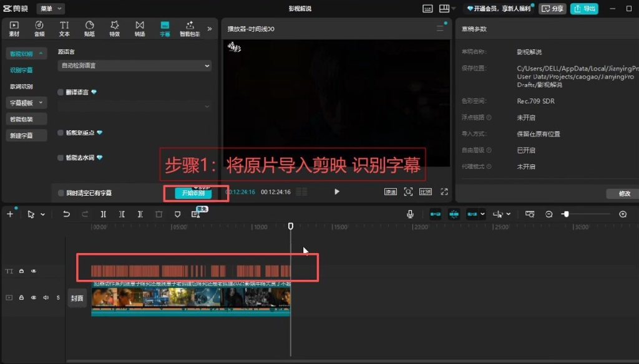Image resolution: width=639 pixels, height=364 pixels.
Task: Select 智能包装 in the left sidebar
Action: point(26,119)
